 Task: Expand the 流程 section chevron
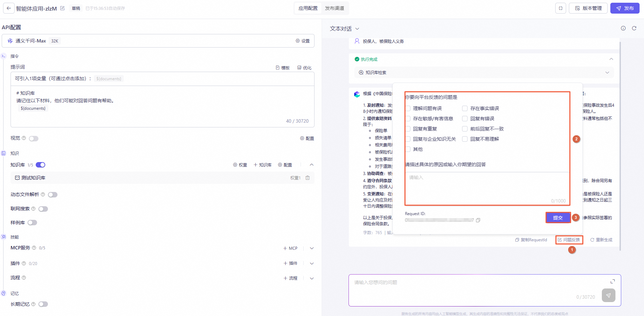312,278
